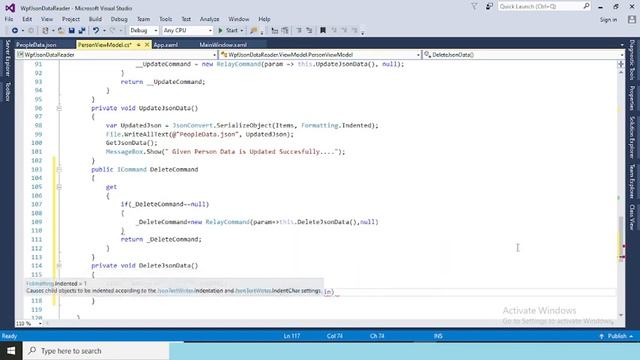Open the WpfJsonDataReader project navigation dropdown
Viewport: 640px width, 360px height.
click(x=116, y=54)
